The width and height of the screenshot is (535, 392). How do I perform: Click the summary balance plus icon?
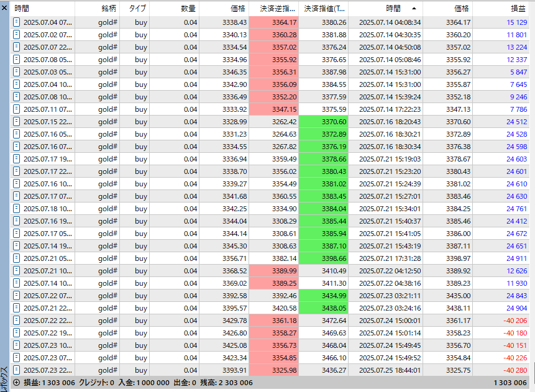point(16,383)
